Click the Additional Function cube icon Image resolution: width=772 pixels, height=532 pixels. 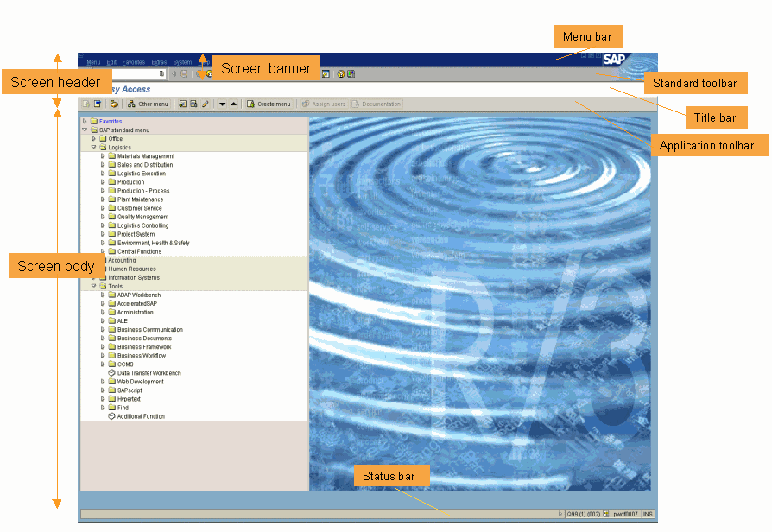coord(111,416)
